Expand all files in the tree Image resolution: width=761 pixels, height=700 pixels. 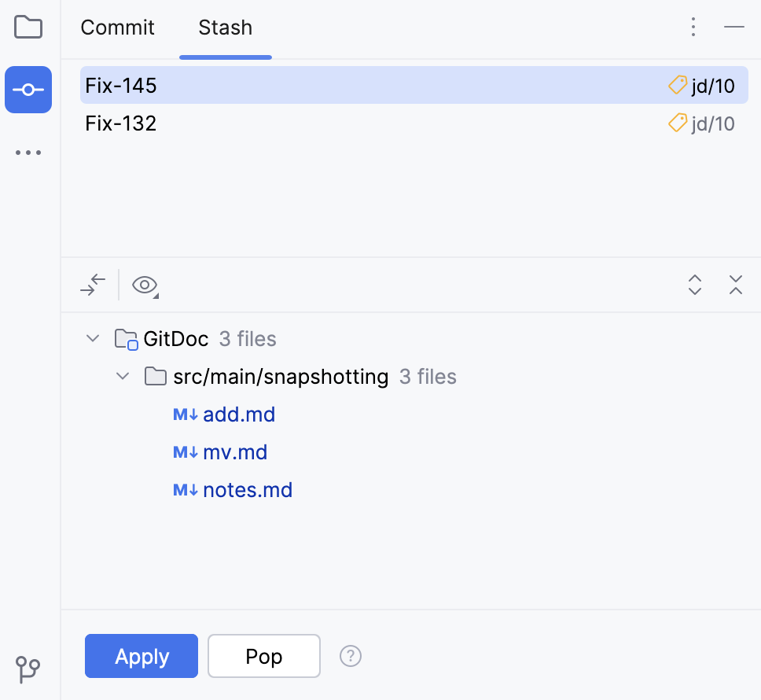(x=694, y=285)
